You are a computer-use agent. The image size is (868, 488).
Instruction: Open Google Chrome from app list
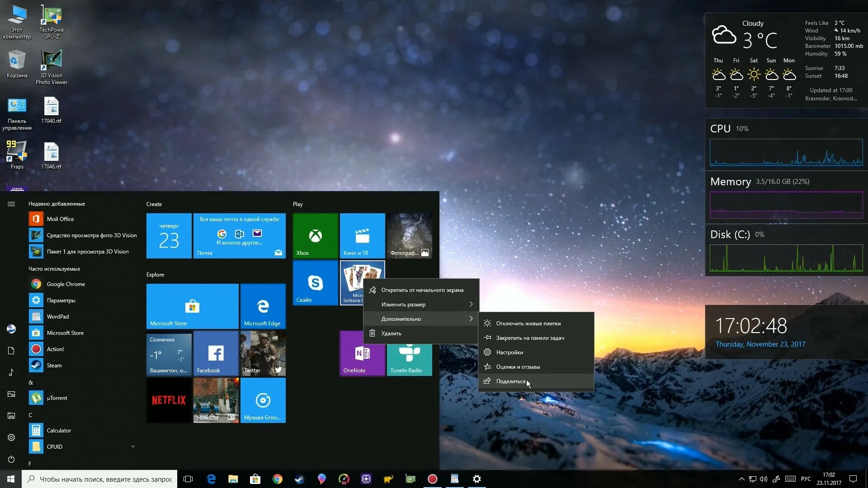66,284
